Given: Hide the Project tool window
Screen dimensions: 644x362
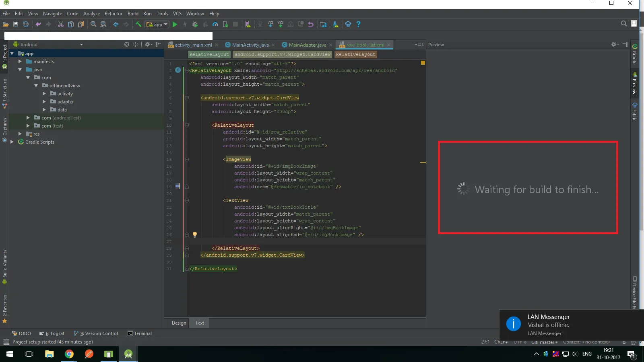Looking at the screenshot, I should 159,45.
